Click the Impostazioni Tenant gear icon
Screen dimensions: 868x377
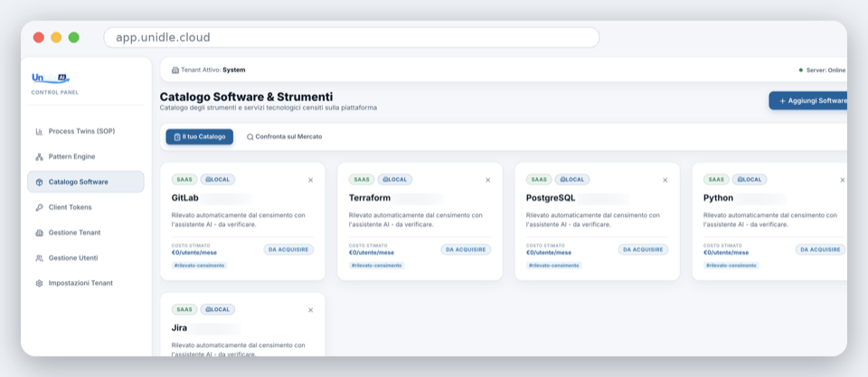(39, 284)
